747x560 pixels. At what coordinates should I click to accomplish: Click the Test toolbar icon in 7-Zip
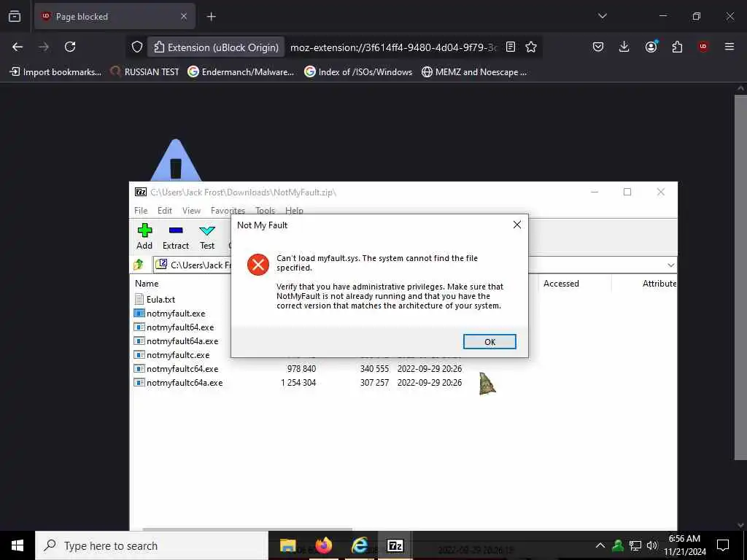207,237
